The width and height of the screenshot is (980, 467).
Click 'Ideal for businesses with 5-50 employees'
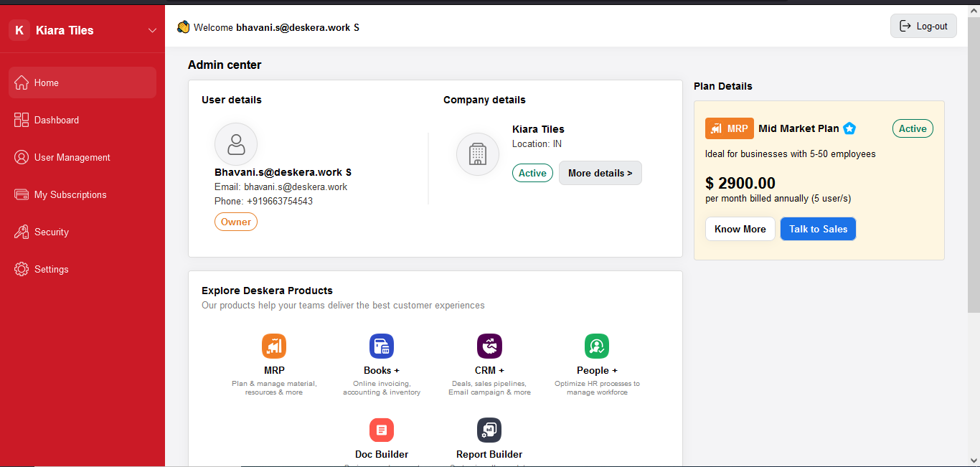click(x=791, y=154)
